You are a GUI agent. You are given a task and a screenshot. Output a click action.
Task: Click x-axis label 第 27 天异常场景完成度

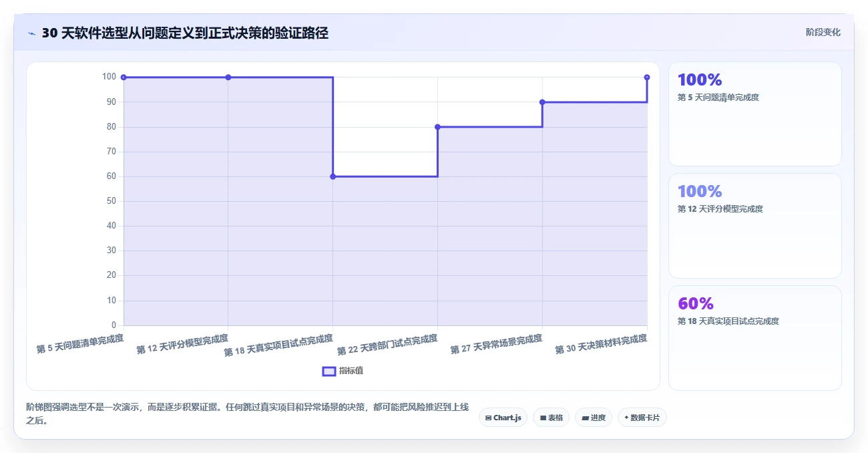tap(496, 344)
